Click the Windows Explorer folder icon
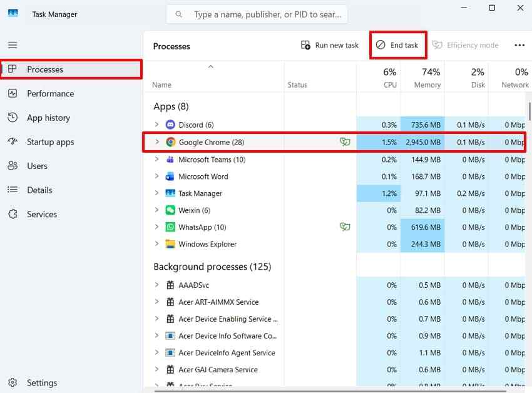This screenshot has width=532, height=393. (170, 244)
